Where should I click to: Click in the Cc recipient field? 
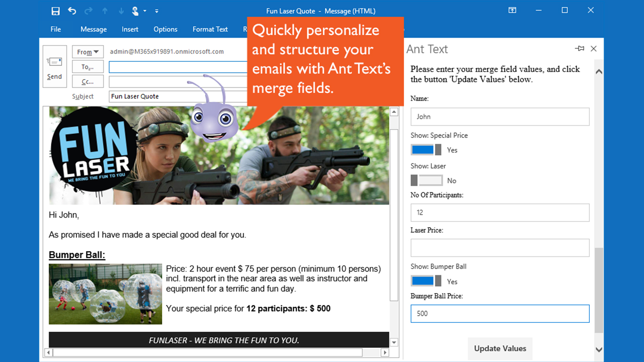178,82
